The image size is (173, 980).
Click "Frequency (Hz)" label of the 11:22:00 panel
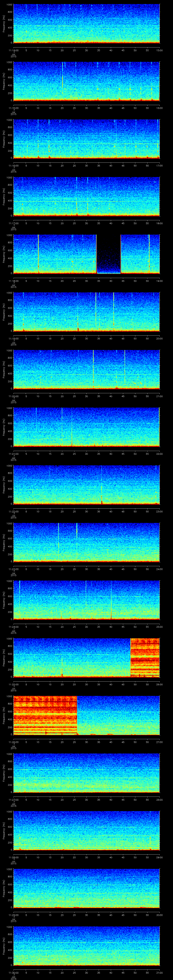click(4, 485)
